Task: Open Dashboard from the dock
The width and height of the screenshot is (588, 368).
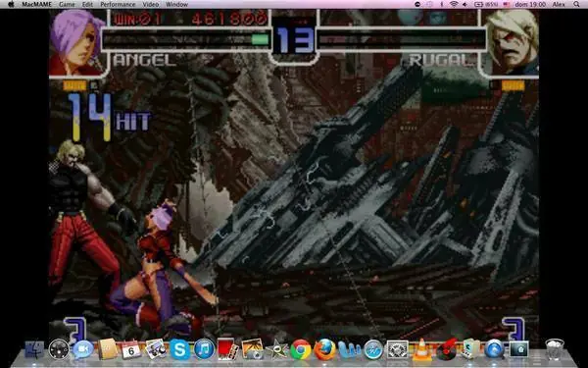Action: 59,349
